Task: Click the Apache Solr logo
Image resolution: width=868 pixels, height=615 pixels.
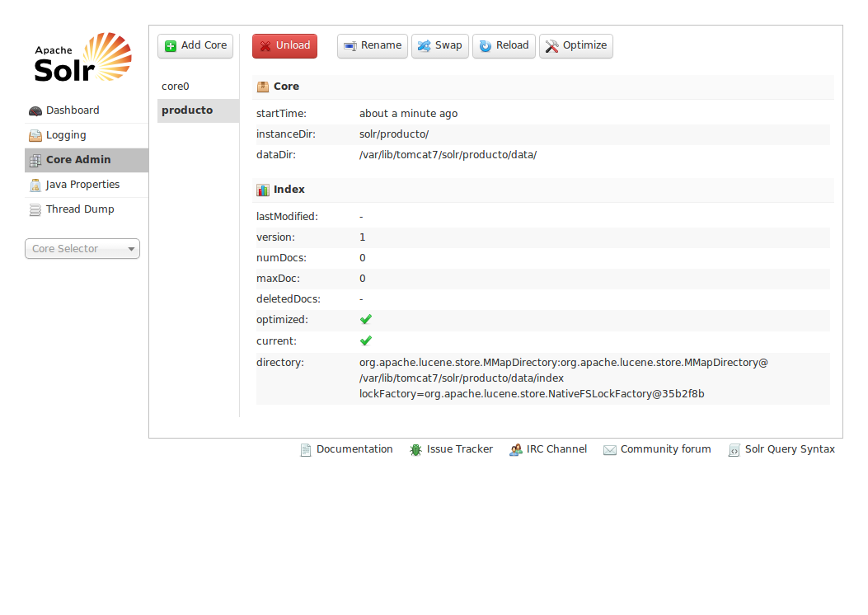Action: point(83,58)
